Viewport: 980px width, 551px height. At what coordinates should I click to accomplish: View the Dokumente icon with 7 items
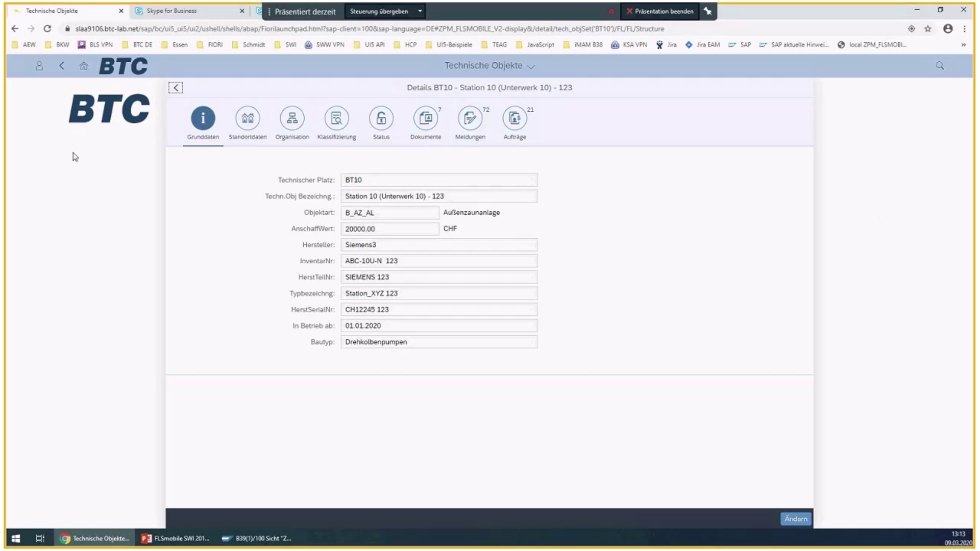[426, 118]
